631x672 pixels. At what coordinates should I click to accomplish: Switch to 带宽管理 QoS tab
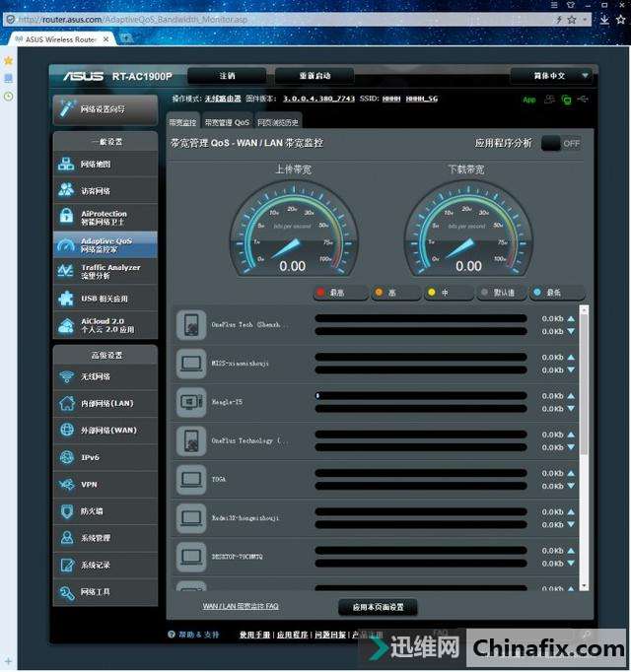227,122
